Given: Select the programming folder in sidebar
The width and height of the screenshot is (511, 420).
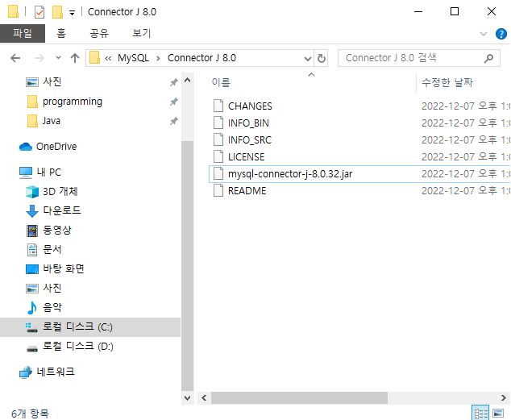Looking at the screenshot, I should point(73,102).
